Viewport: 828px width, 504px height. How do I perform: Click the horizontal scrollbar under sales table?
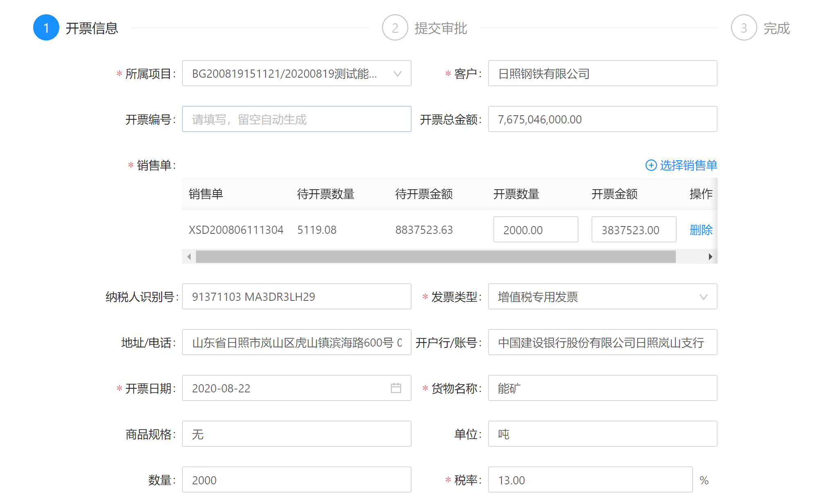435,257
